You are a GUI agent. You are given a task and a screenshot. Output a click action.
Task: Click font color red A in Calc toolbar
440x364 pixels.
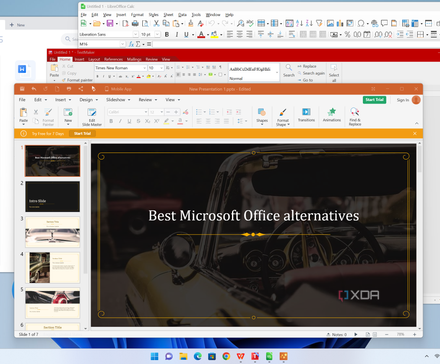point(201,34)
